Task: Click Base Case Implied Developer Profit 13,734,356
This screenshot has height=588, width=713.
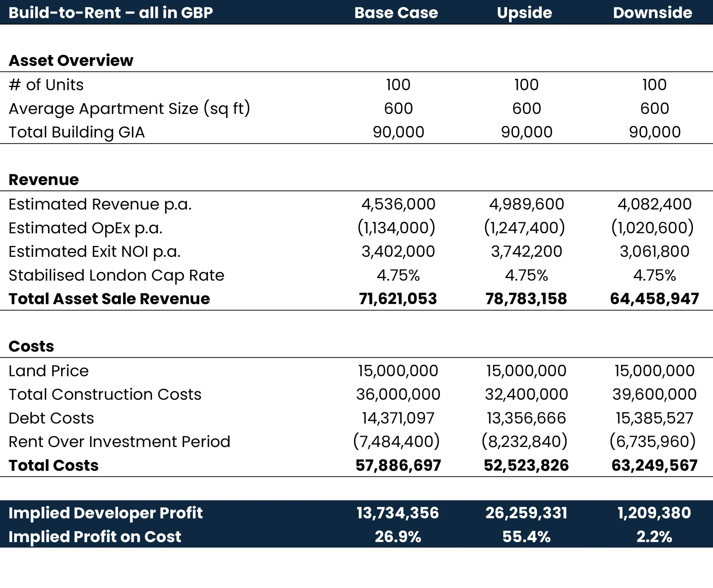Action: click(398, 513)
